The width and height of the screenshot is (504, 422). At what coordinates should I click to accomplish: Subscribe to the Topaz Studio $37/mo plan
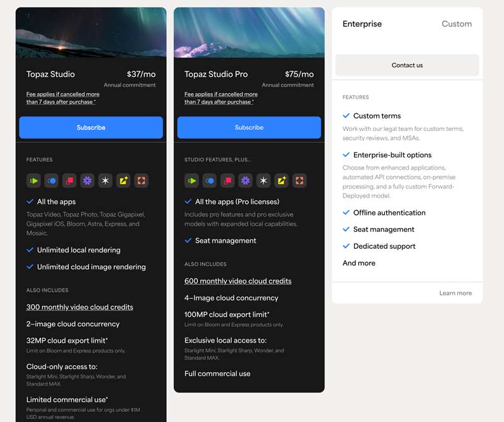(x=91, y=128)
